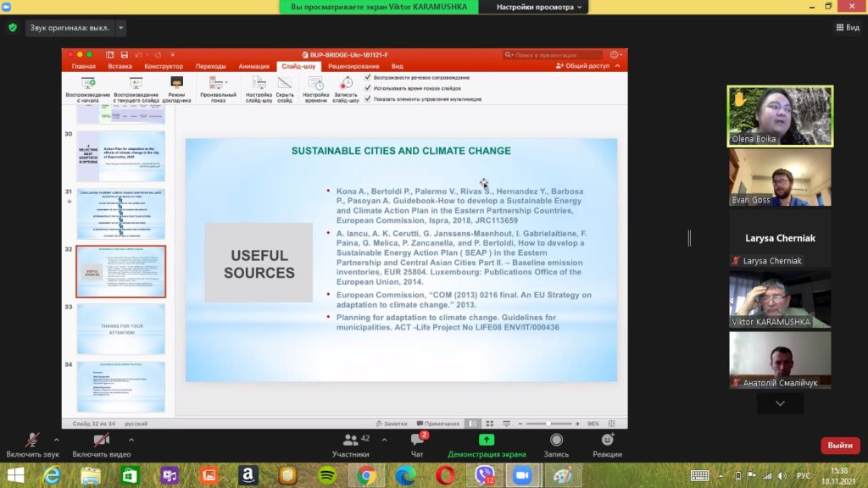Viewport: 868px width, 488px height.
Task: Open the Рецензирование ribbon tab
Action: tap(353, 66)
